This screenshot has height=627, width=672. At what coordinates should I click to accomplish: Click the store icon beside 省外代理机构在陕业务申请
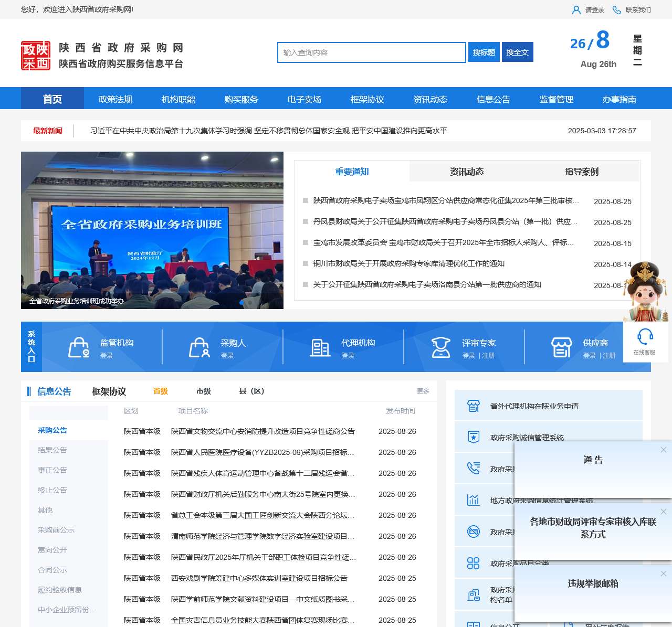point(474,405)
